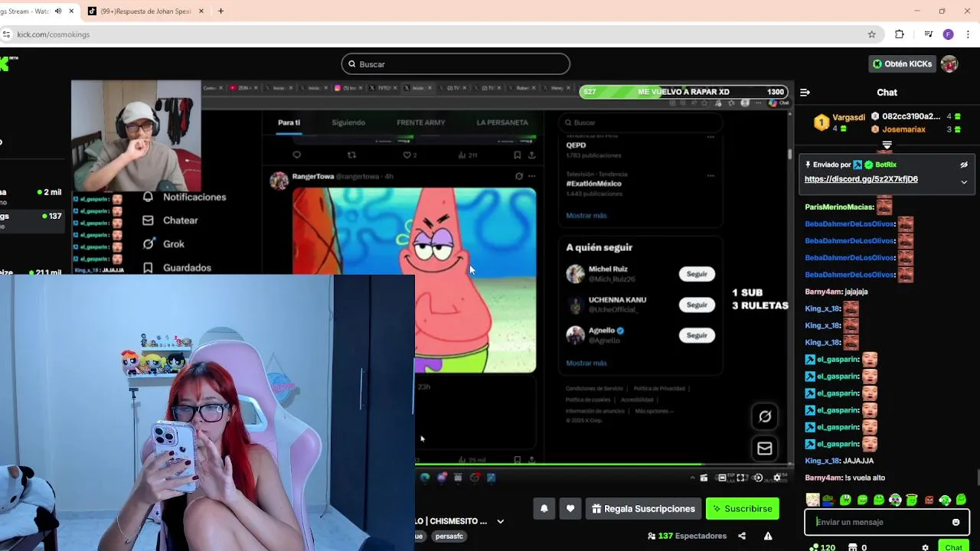Image resolution: width=980 pixels, height=551 pixels.
Task: Hide the pinned BotRix message
Action: coord(964,165)
